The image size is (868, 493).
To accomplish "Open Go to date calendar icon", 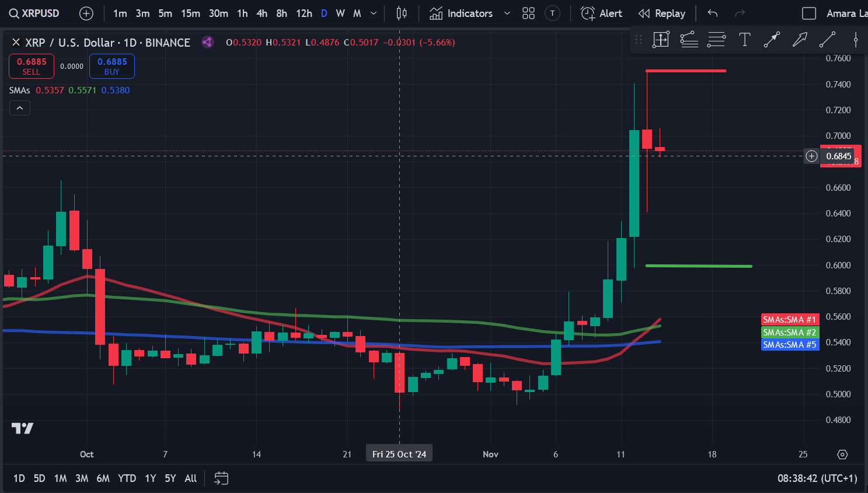I will pos(221,478).
